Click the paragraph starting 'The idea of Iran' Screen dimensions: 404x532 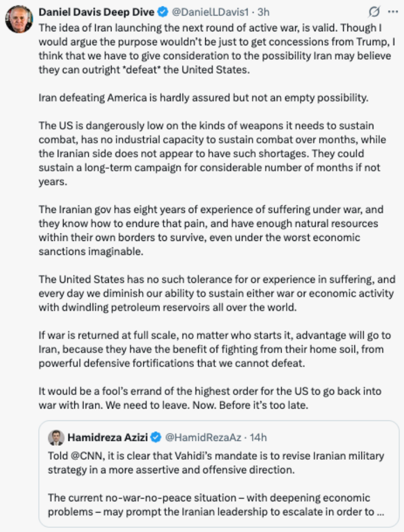[217, 49]
